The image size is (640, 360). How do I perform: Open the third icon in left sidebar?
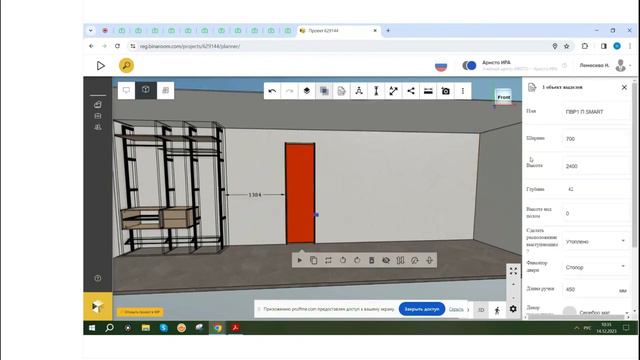(98, 127)
